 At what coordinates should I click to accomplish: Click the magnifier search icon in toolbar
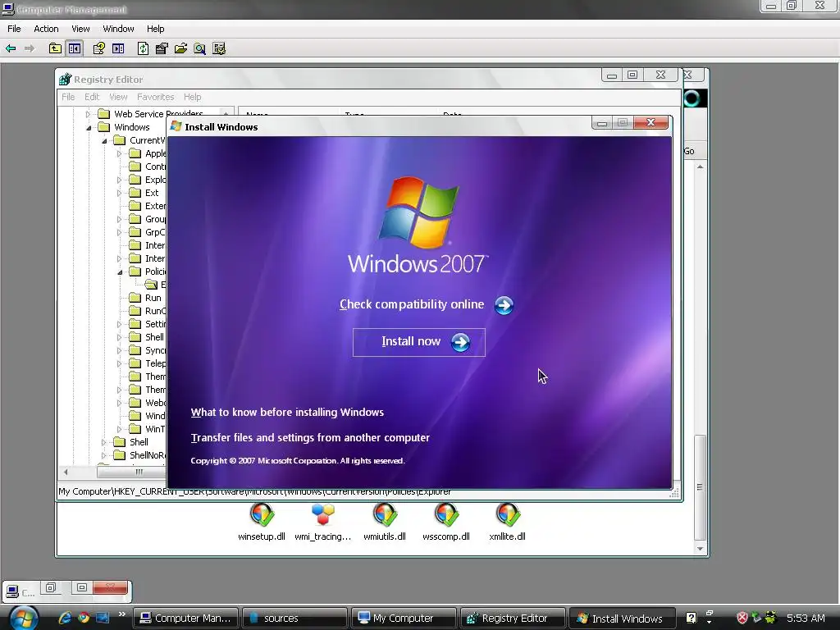pos(199,48)
